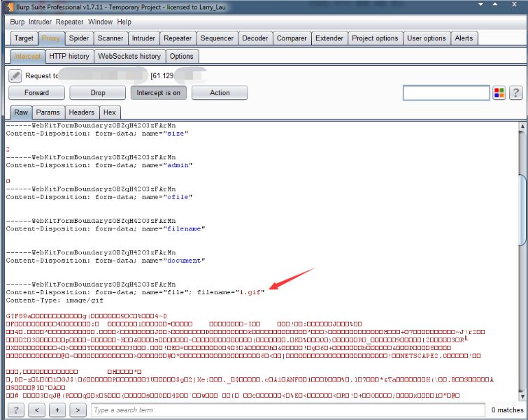
Task: Click the pencil edit-target icon beside Request to
Action: (15, 75)
